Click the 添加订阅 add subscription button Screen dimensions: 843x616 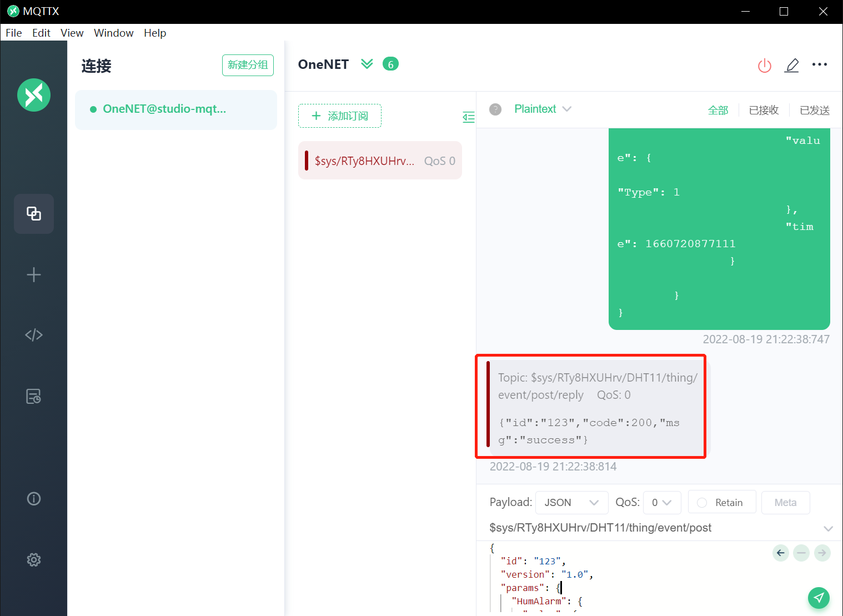coord(340,116)
